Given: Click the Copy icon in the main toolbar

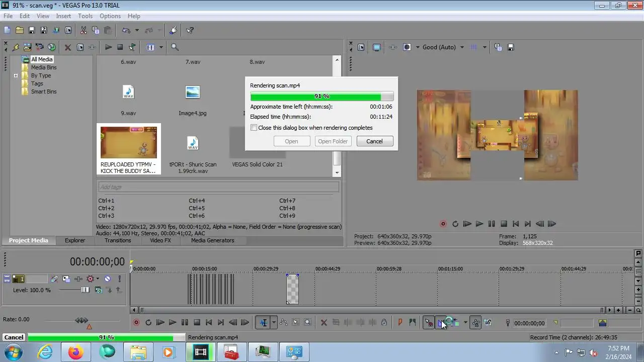Looking at the screenshot, I should (96, 30).
